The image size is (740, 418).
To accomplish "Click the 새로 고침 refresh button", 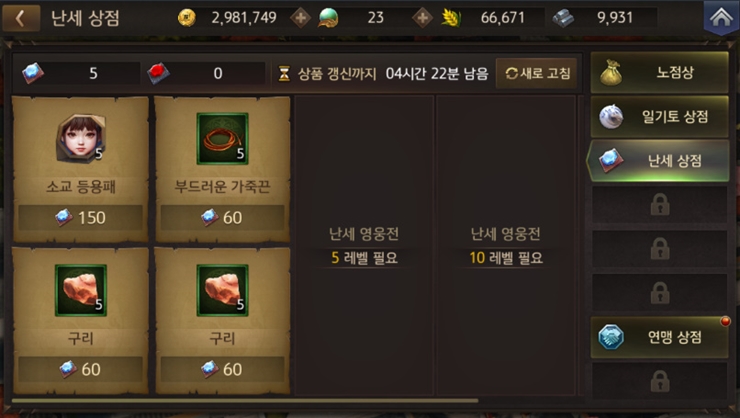I will pyautogui.click(x=537, y=73).
